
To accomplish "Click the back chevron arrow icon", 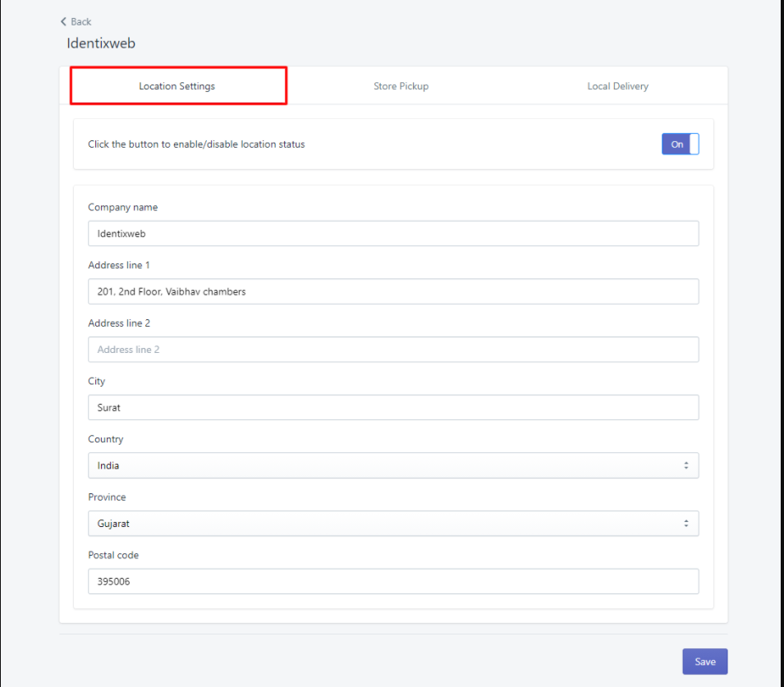I will (63, 21).
